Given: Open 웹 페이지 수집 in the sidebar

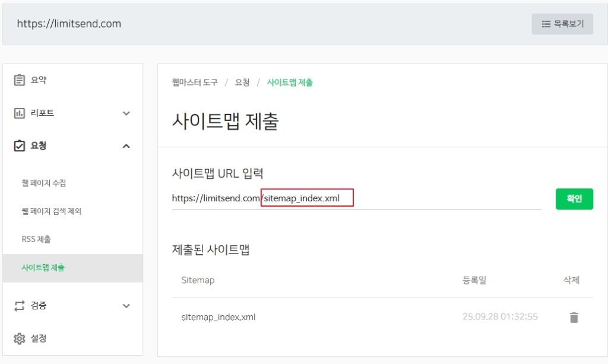Looking at the screenshot, I should click(x=43, y=183).
